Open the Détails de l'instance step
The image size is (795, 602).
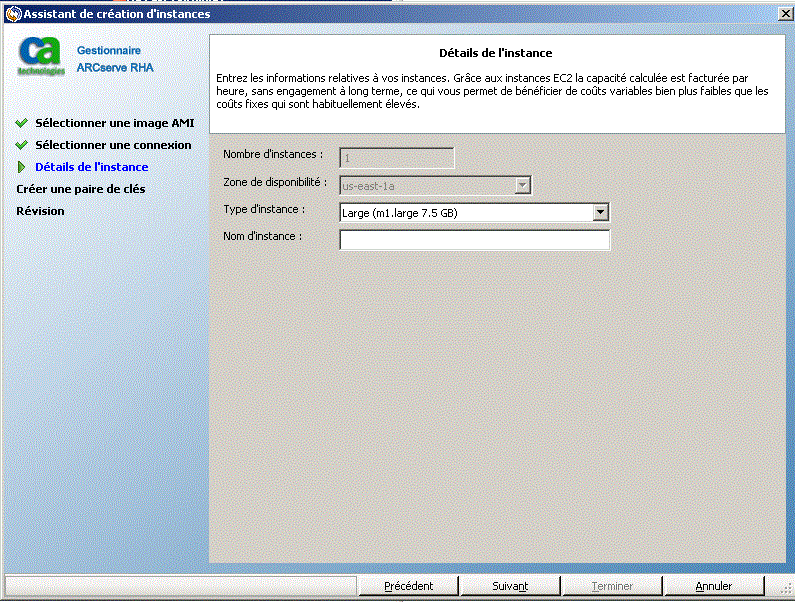click(x=92, y=167)
